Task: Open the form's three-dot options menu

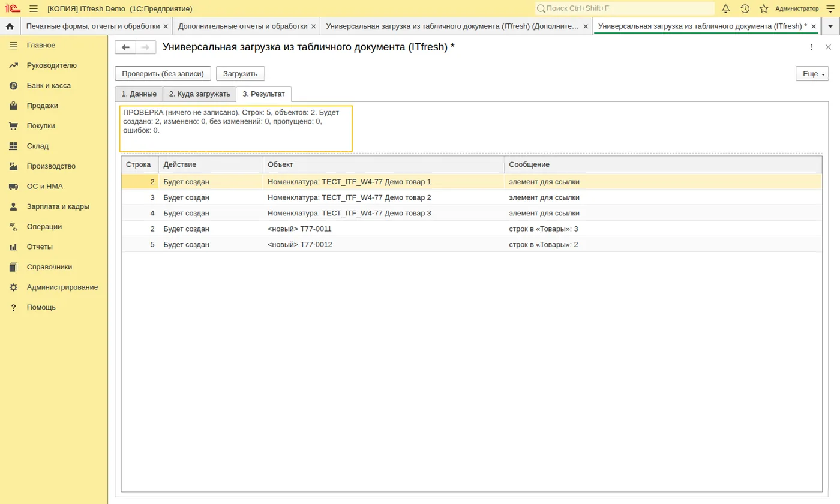Action: coord(811,47)
